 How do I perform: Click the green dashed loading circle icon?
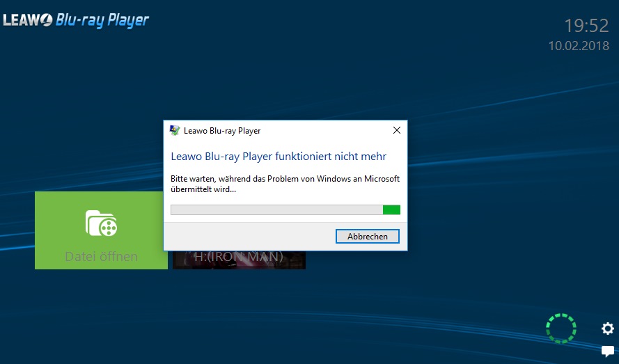[x=561, y=328]
